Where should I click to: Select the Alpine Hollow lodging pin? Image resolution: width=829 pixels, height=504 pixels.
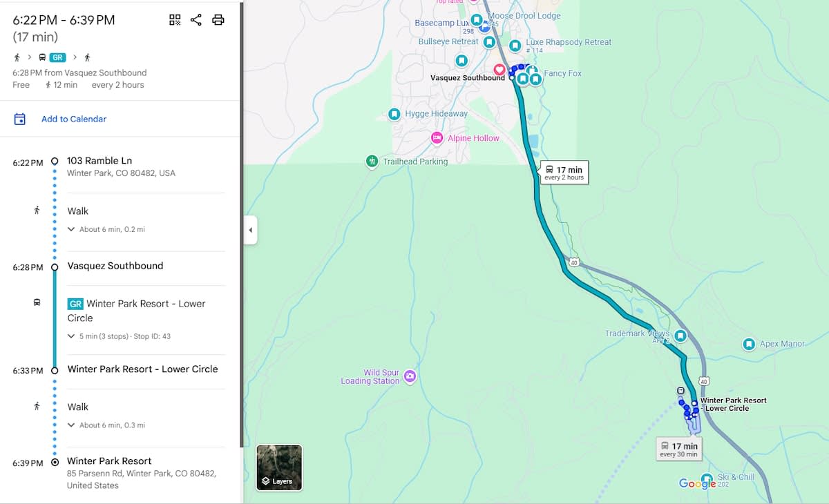437,138
